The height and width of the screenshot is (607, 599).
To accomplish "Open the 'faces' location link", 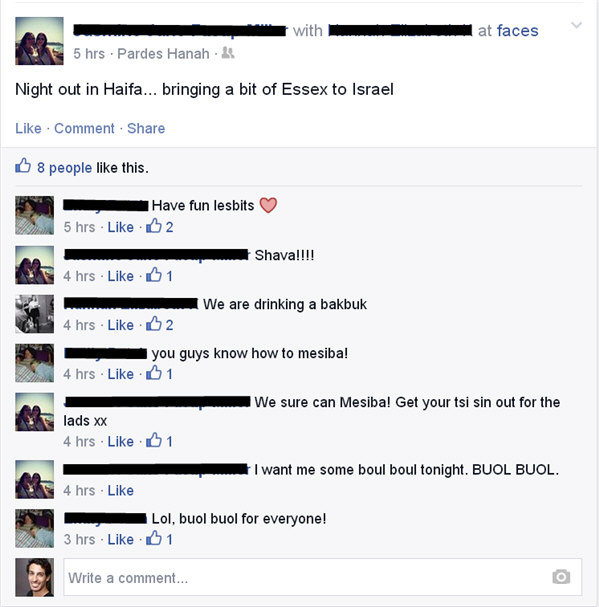I will click(517, 30).
